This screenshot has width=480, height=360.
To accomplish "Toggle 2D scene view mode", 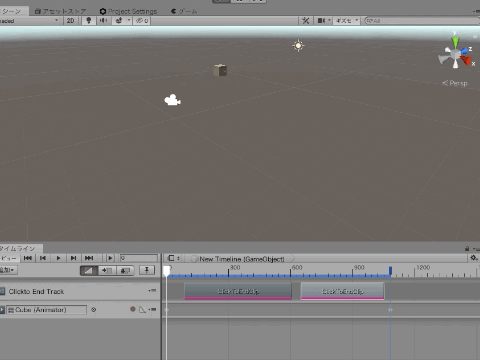I will click(x=70, y=21).
